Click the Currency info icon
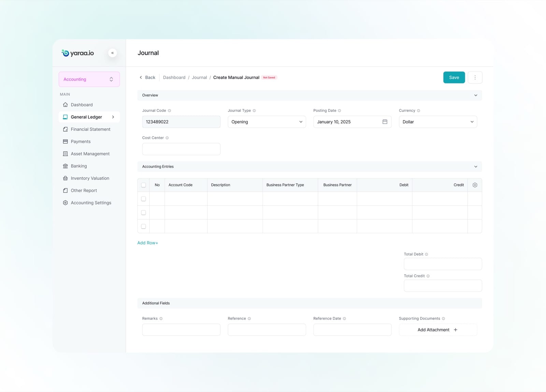546x392 pixels. point(418,111)
